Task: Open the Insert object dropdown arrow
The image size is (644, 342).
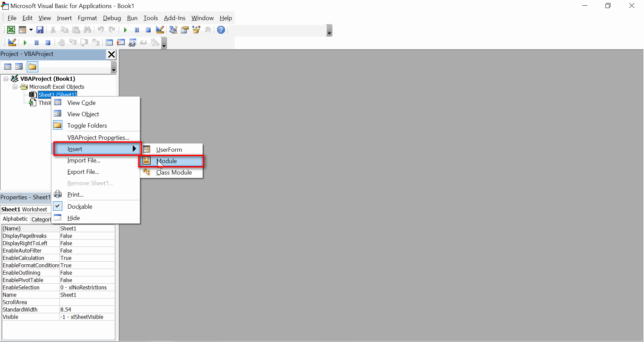Action: 31,30
